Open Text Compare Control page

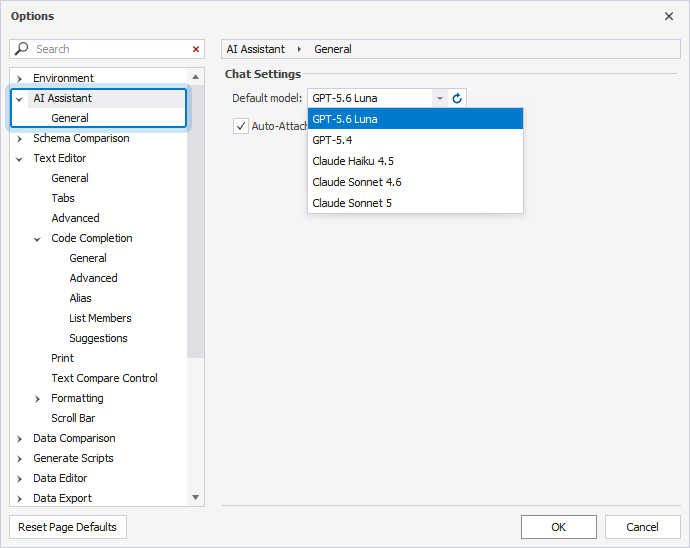pos(104,379)
